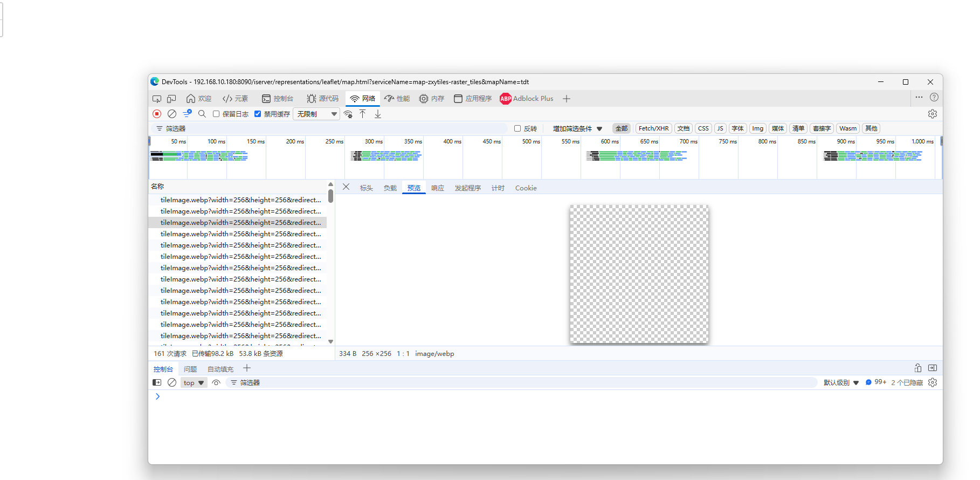The height and width of the screenshot is (480, 980).
Task: Open network conditions wifi-gear icon
Action: point(348,114)
